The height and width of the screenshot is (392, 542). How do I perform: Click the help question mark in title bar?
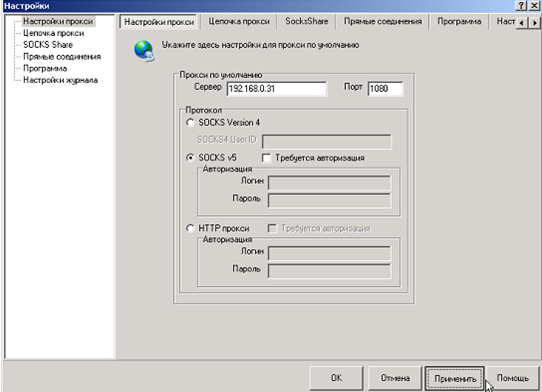click(x=521, y=6)
